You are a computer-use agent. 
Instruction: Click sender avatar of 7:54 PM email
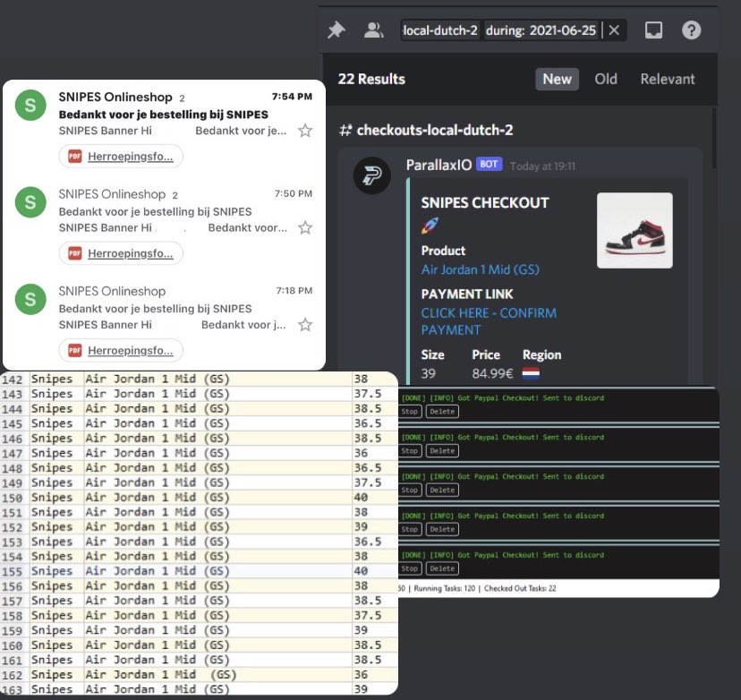(x=30, y=105)
